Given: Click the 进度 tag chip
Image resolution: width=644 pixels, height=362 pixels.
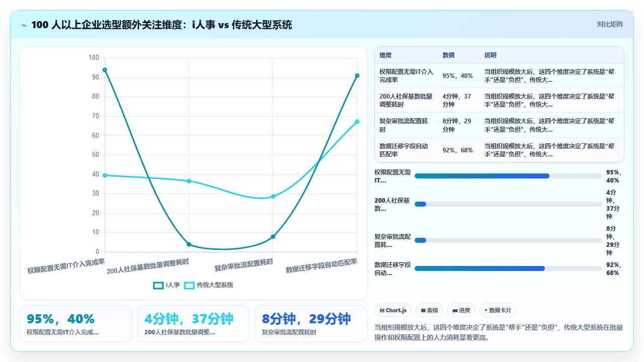Looking at the screenshot, I should (461, 310).
